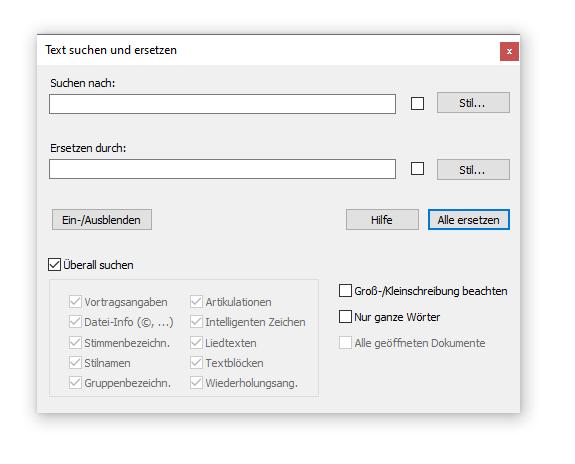This screenshot has width=575, height=464.
Task: Tick the style checkbox beside 'Suchen nach'
Action: (x=417, y=103)
